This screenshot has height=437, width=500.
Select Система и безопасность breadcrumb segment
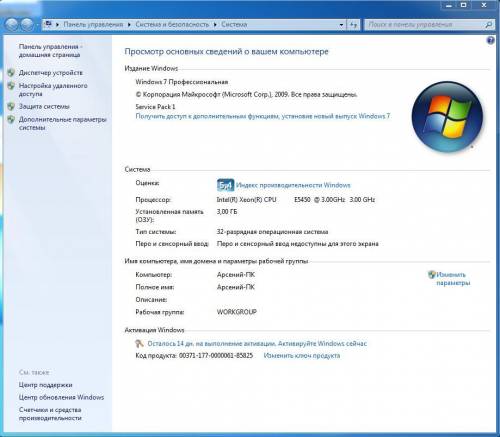point(172,25)
